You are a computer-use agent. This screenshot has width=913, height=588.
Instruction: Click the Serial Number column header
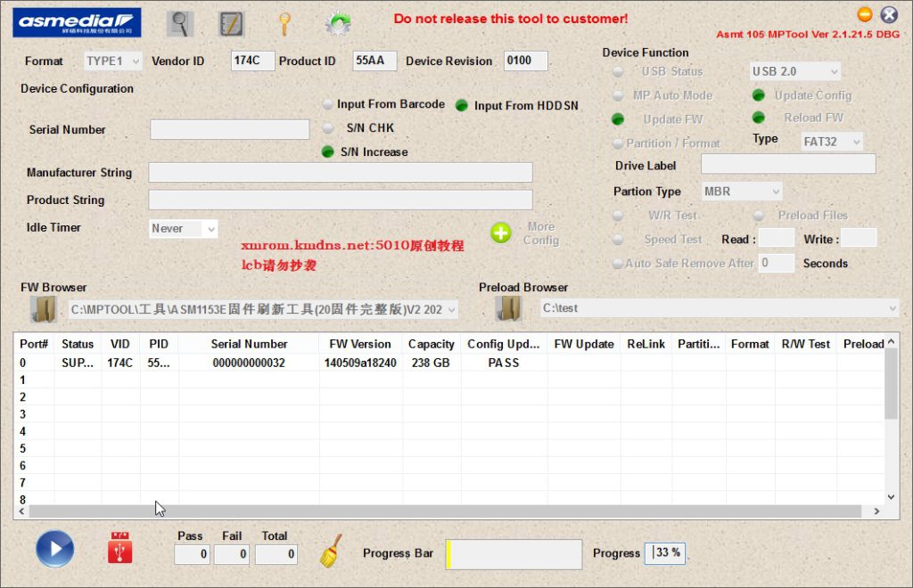click(249, 344)
